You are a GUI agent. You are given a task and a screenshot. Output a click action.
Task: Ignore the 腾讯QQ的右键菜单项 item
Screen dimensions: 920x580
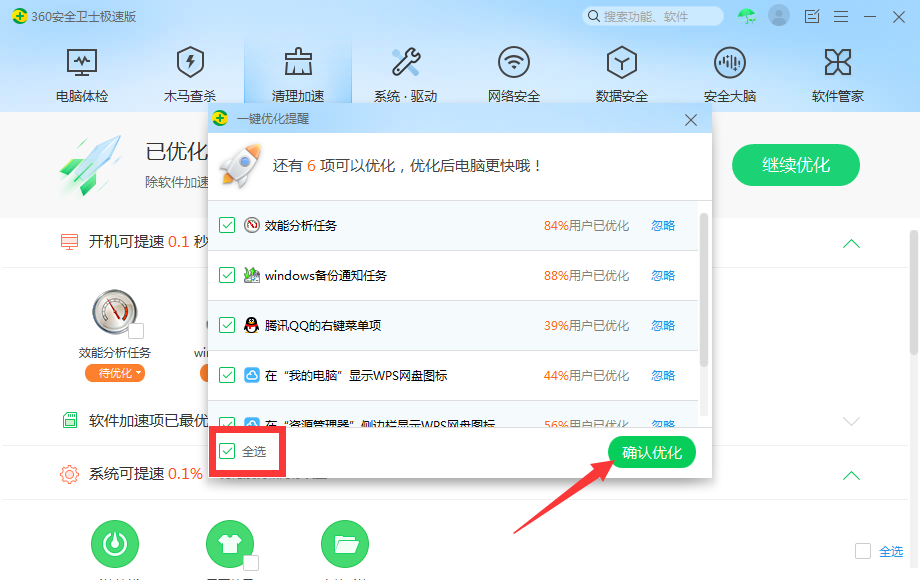tap(663, 325)
